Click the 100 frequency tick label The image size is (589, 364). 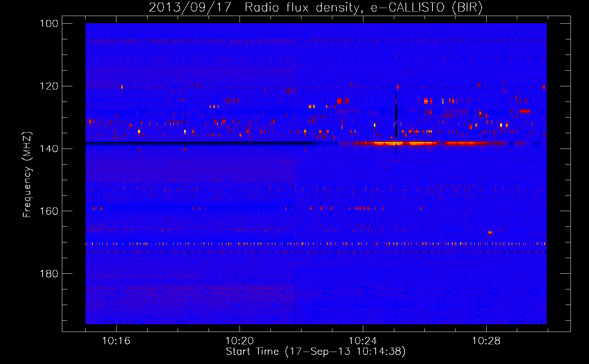click(x=49, y=24)
